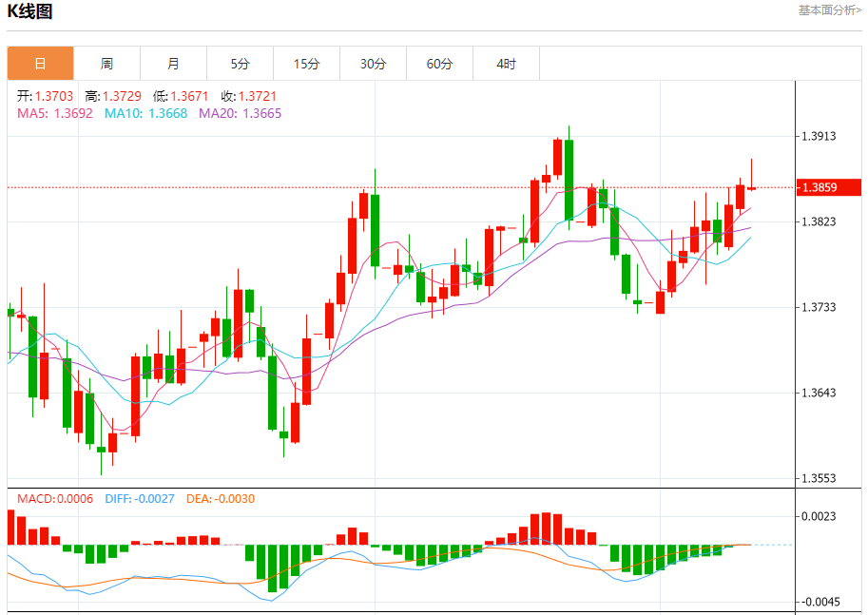The height and width of the screenshot is (615, 868).
Task: Click the 1.3913 price axis label
Action: click(819, 136)
